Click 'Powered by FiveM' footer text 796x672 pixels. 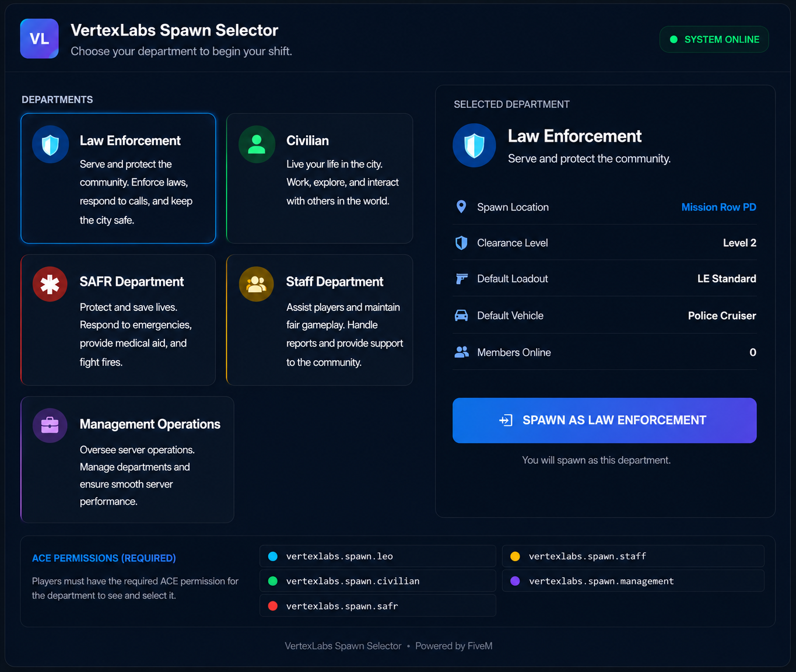tap(454, 646)
